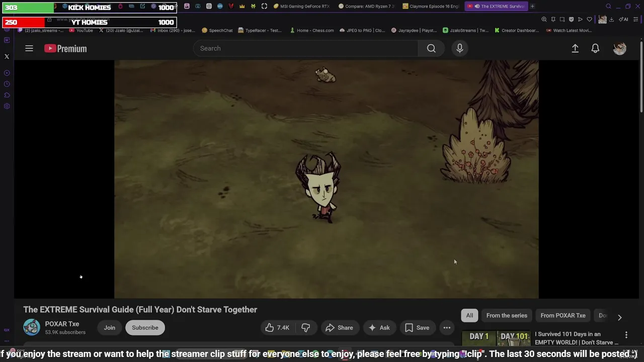Click the Ask button below the video

tap(379, 328)
